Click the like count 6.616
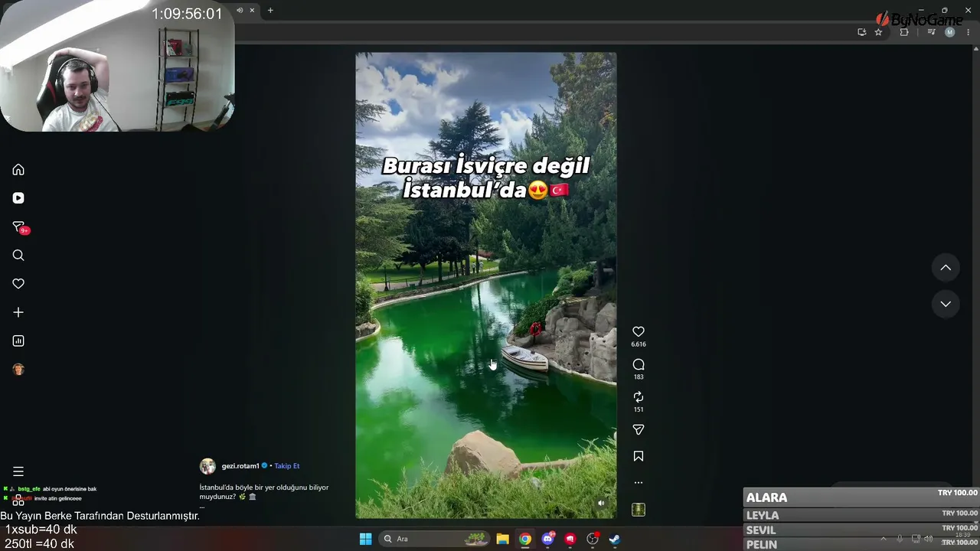980x551 pixels. click(x=639, y=344)
